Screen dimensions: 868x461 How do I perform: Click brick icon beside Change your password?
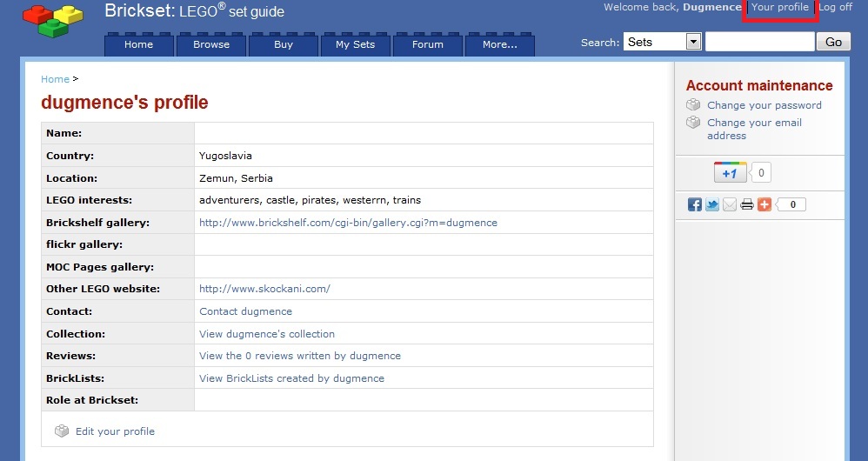pyautogui.click(x=693, y=104)
